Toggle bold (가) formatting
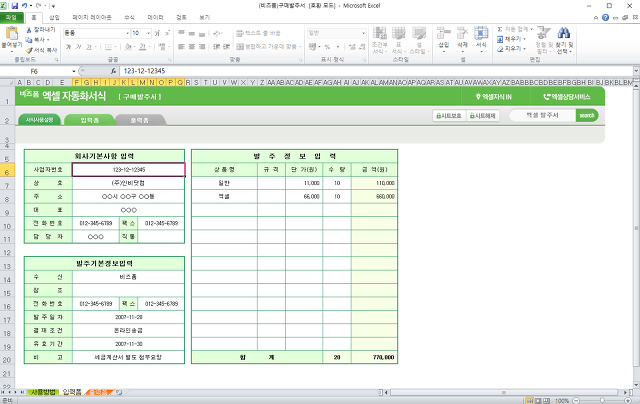 click(68, 47)
